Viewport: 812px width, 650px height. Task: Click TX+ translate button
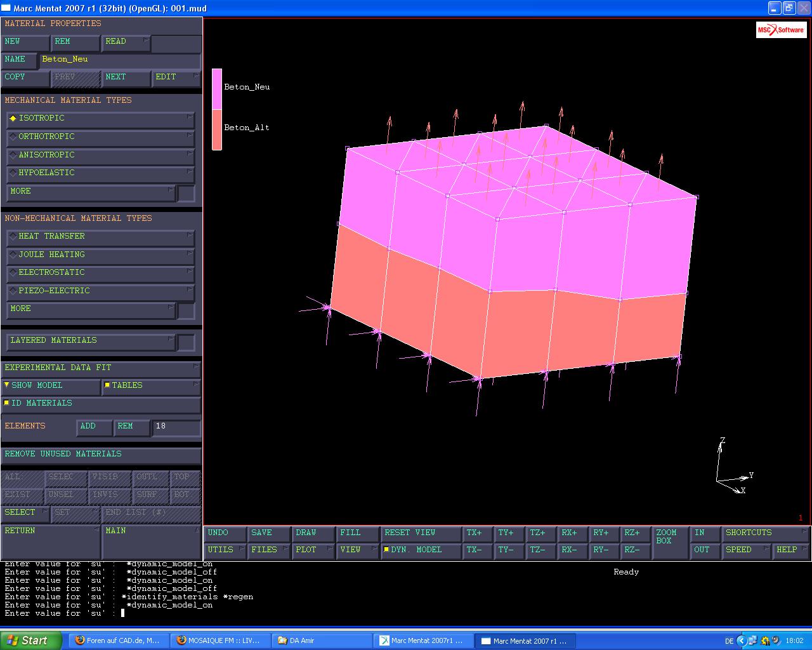click(478, 533)
